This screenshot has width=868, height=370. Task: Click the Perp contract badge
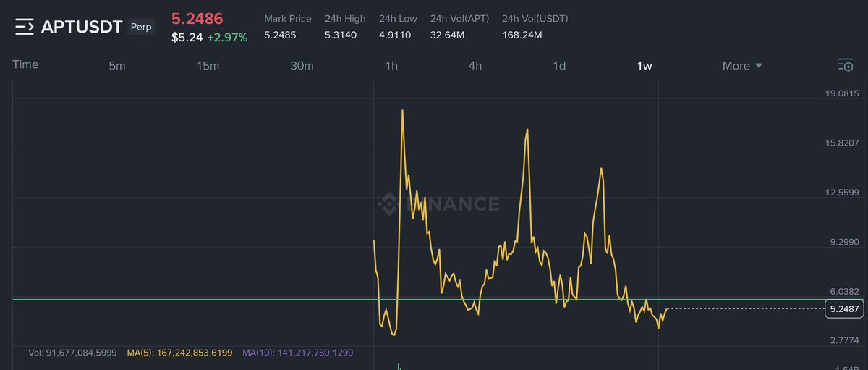(141, 28)
